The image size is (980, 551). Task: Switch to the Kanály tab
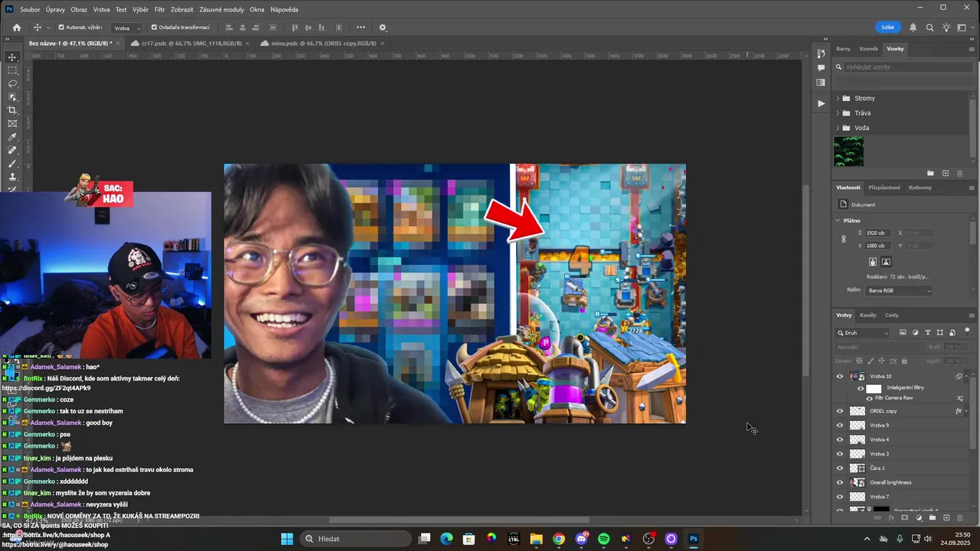tap(867, 315)
